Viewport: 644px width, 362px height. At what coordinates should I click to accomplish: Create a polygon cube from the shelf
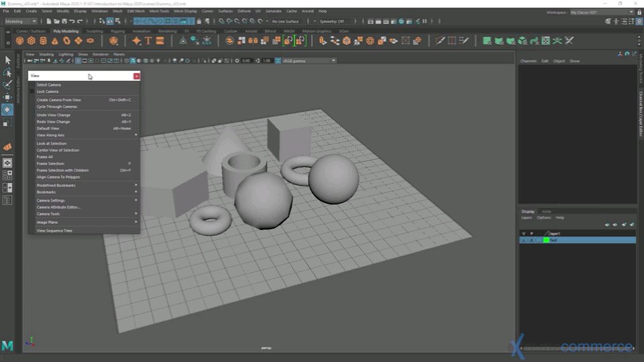(32, 41)
